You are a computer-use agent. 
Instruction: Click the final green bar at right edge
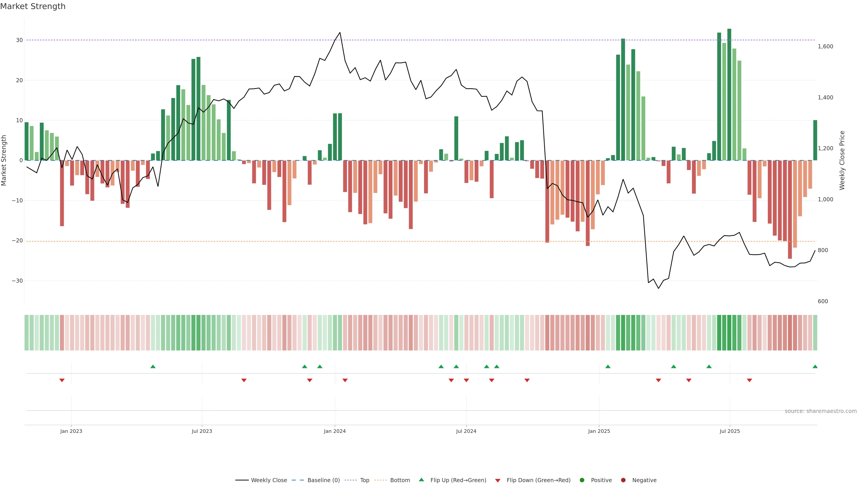pos(815,140)
